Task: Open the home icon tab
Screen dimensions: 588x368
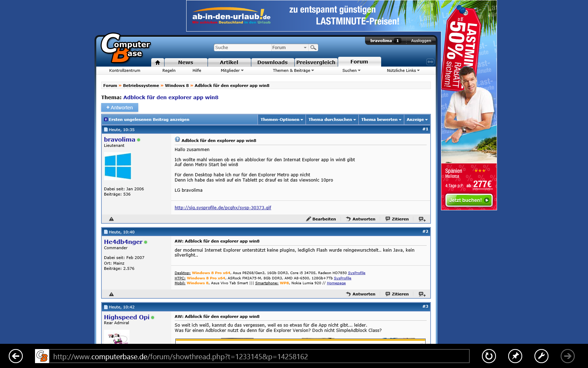Action: [x=157, y=62]
